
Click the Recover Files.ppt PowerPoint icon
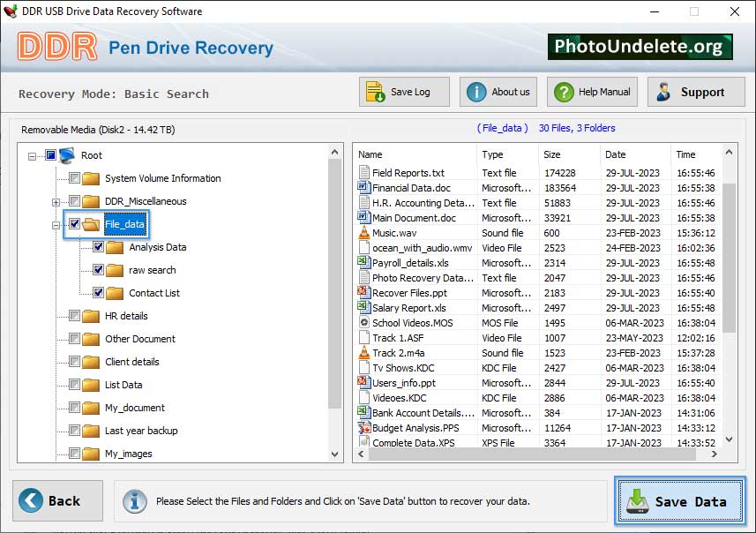(363, 292)
